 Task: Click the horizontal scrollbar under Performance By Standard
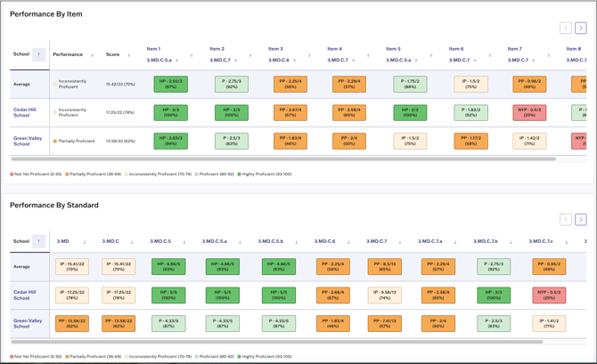[277, 342]
